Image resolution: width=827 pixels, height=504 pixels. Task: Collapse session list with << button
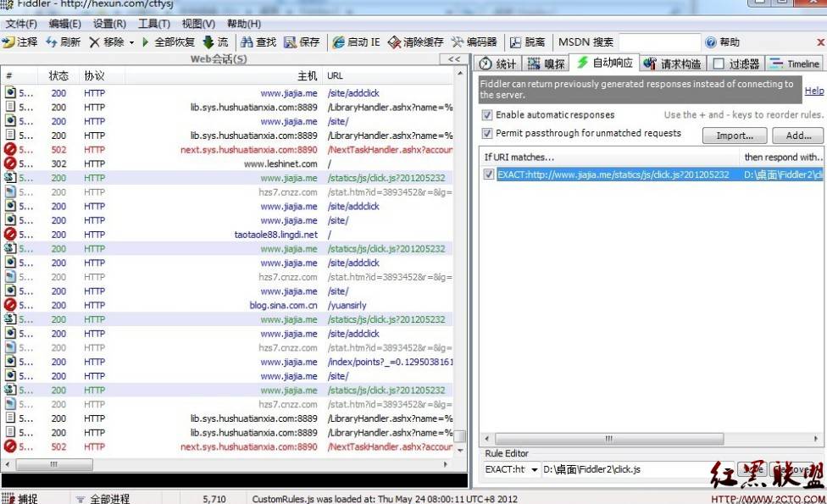click(454, 59)
